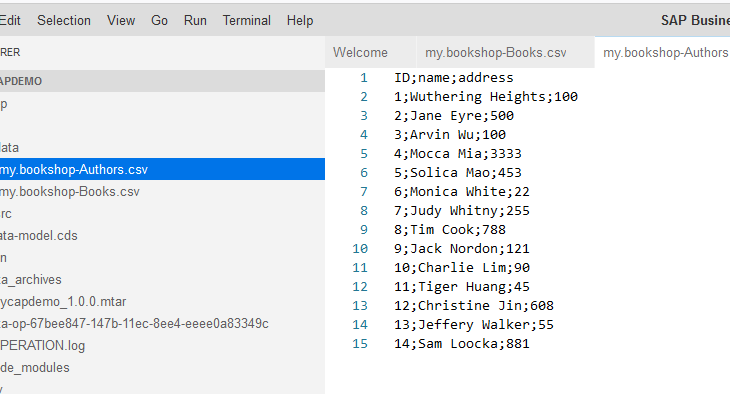
Task: Place cursor on 4;Mocca Mia;3333
Action: coord(458,154)
